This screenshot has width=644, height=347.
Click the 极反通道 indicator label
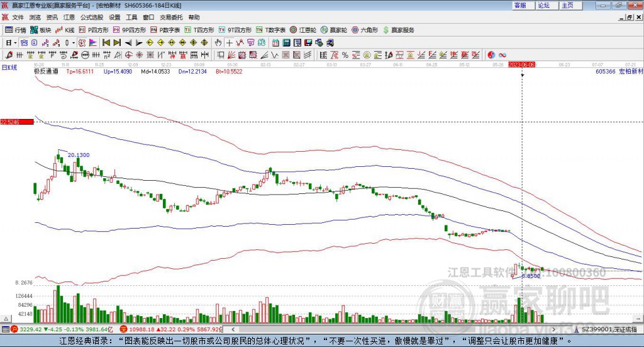46,71
